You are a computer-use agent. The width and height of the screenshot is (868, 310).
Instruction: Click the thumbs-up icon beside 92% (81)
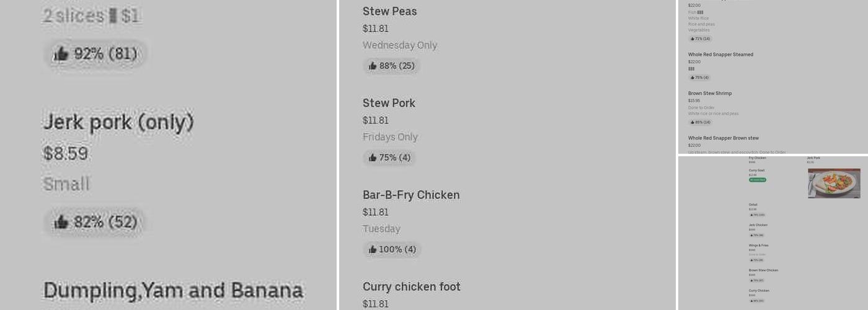[x=61, y=55]
